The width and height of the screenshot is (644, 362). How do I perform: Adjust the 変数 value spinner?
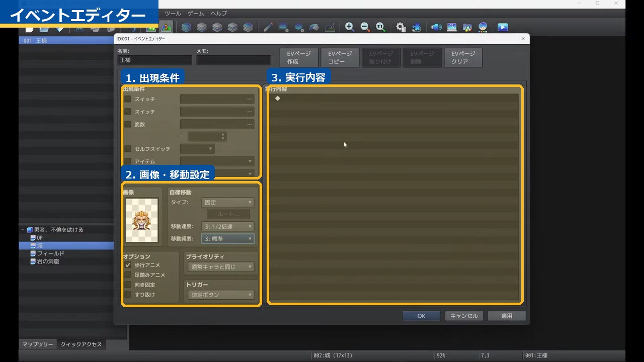(x=223, y=136)
